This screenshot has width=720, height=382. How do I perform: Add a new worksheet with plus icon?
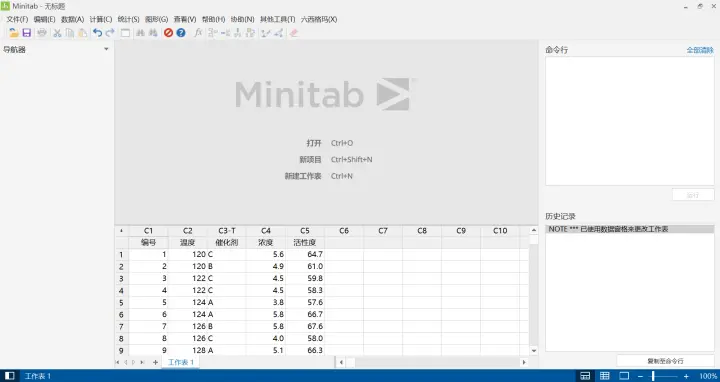[x=155, y=362]
